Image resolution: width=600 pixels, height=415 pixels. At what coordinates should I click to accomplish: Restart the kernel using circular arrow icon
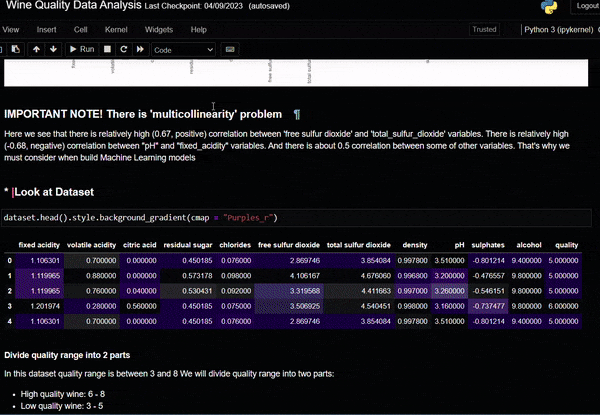(x=123, y=48)
